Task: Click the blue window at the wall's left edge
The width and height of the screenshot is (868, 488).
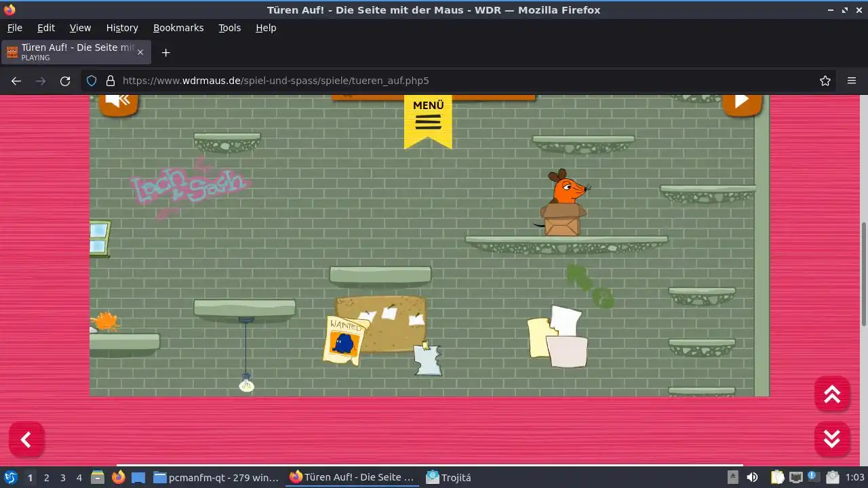Action: (100, 239)
